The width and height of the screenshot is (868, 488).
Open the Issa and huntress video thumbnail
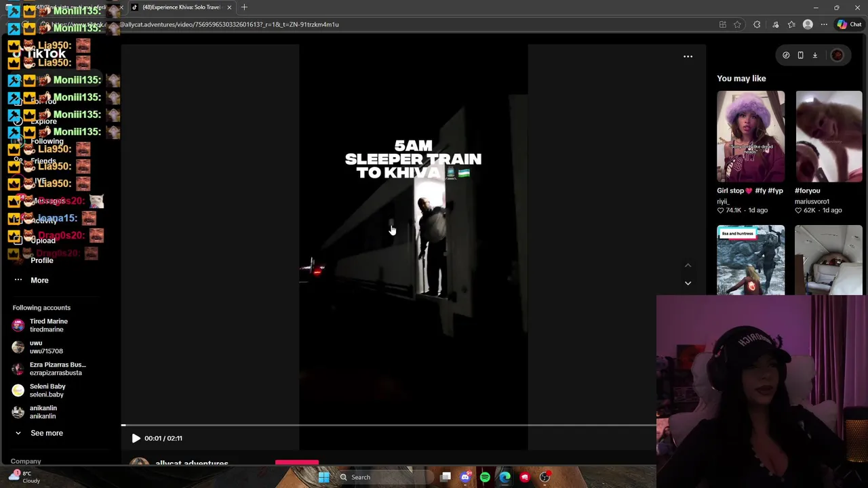coord(751,260)
